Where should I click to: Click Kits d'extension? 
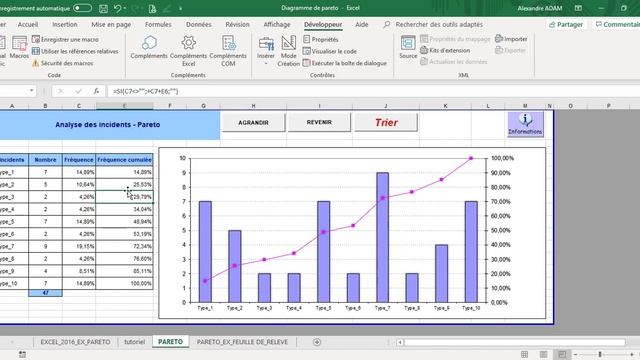click(445, 50)
